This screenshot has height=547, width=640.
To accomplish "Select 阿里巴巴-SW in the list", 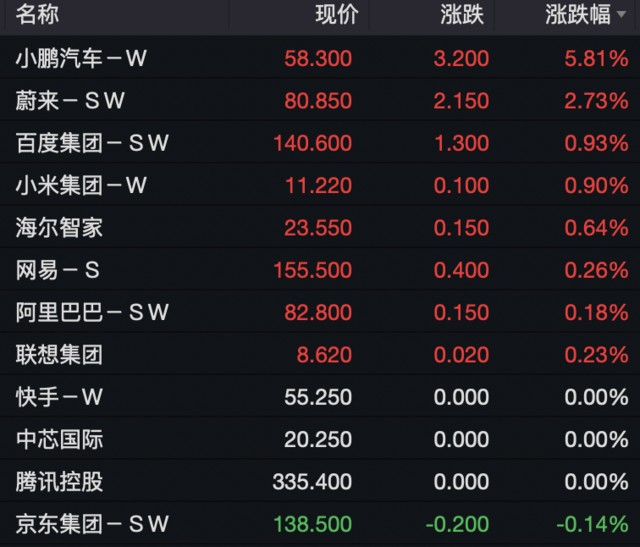I will pyautogui.click(x=92, y=312).
